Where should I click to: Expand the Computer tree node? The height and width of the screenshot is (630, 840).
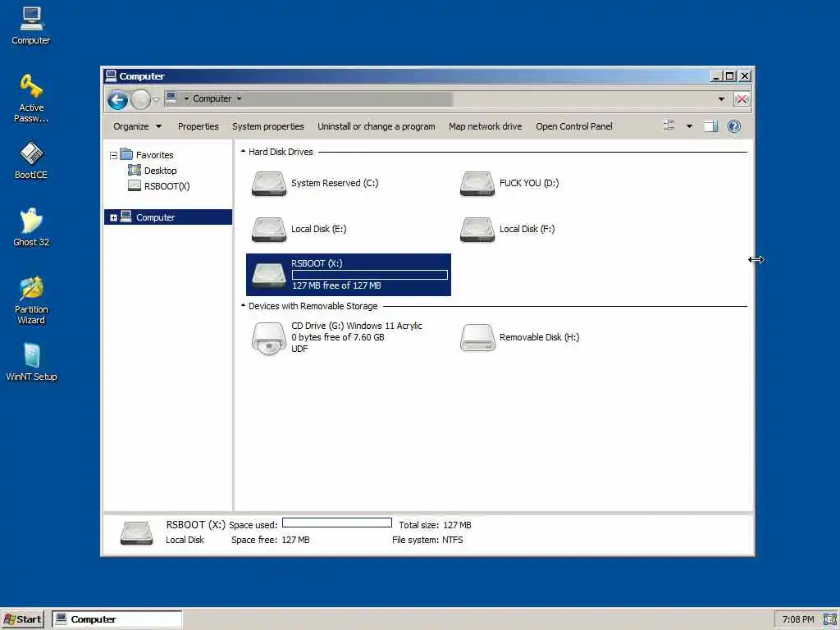pyautogui.click(x=113, y=217)
